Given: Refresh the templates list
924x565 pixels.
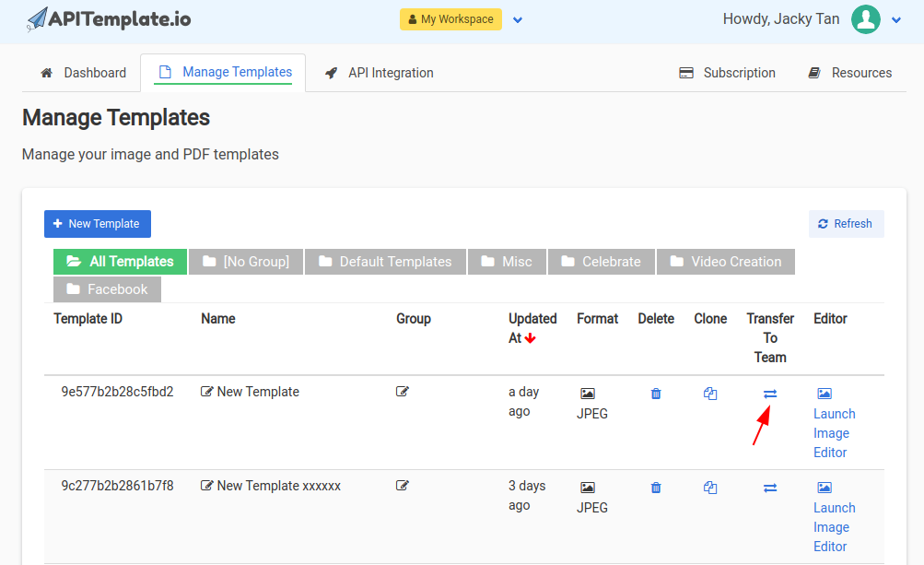Looking at the screenshot, I should coord(845,224).
